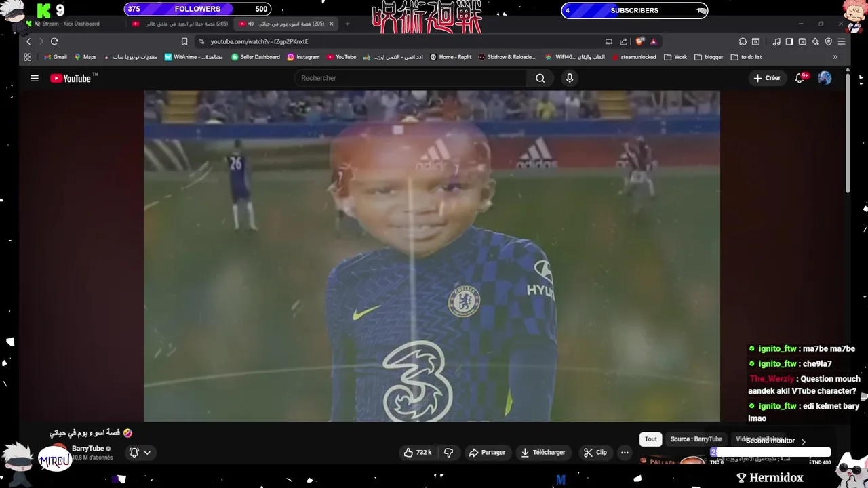The width and height of the screenshot is (868, 488).
Task: Open the Brave playlist music note icon
Action: click(x=776, y=41)
